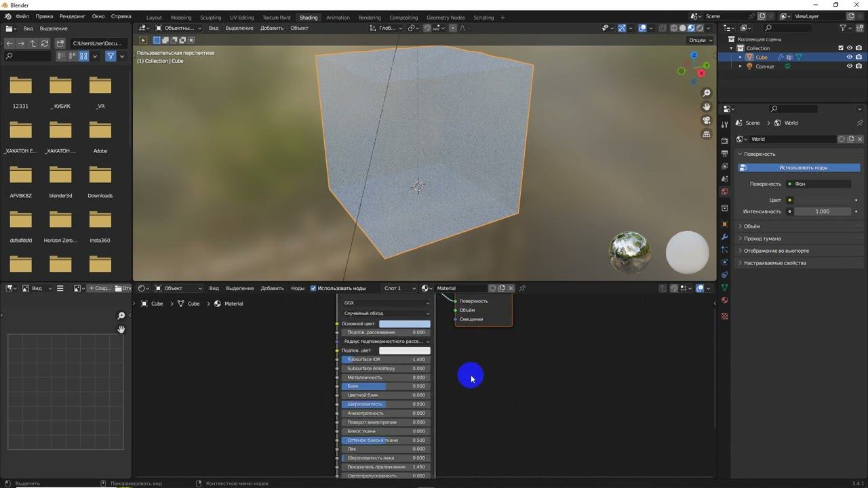The height and width of the screenshot is (488, 868).
Task: Refresh the file browser list
Action: (45, 43)
